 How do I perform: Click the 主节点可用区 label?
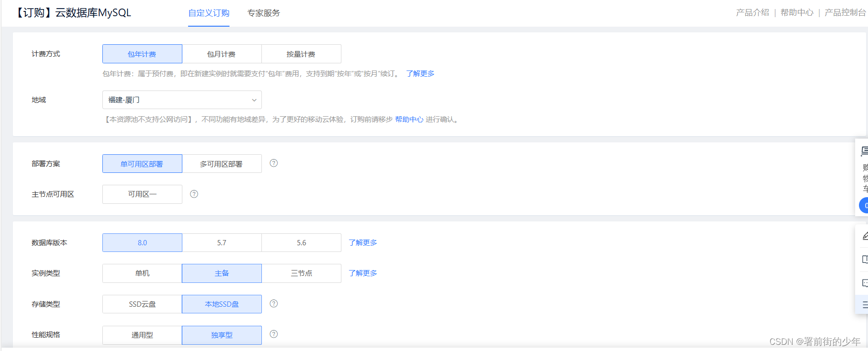(53, 194)
